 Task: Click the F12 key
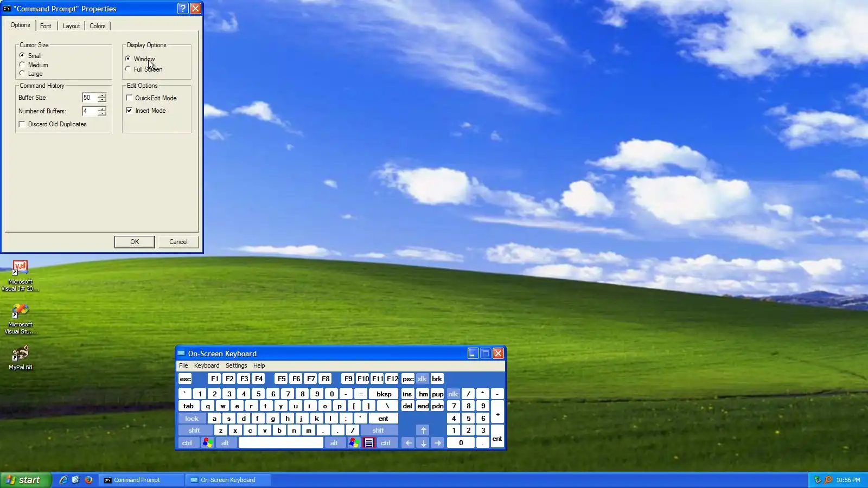click(x=392, y=379)
